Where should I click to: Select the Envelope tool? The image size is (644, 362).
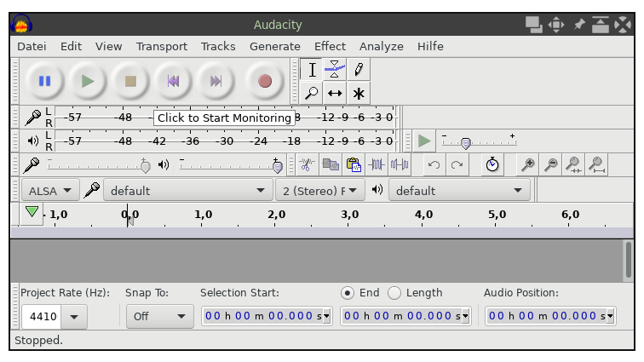[x=335, y=70]
